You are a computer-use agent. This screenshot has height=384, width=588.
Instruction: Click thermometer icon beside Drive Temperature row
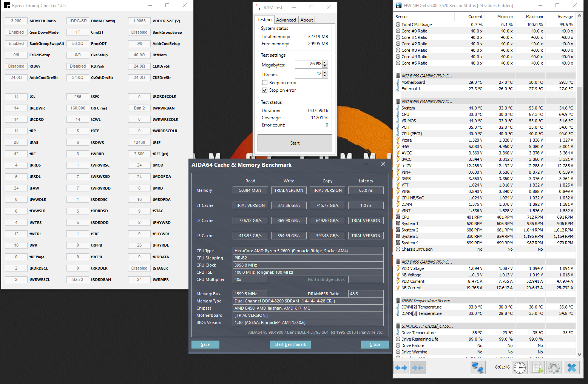point(398,333)
